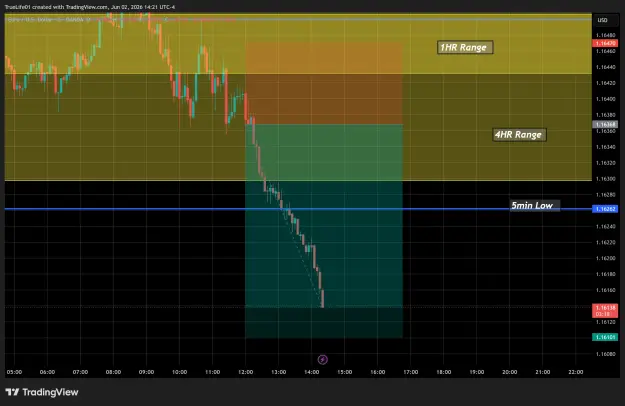
Task: Select the 1HR Range label
Action: point(465,47)
